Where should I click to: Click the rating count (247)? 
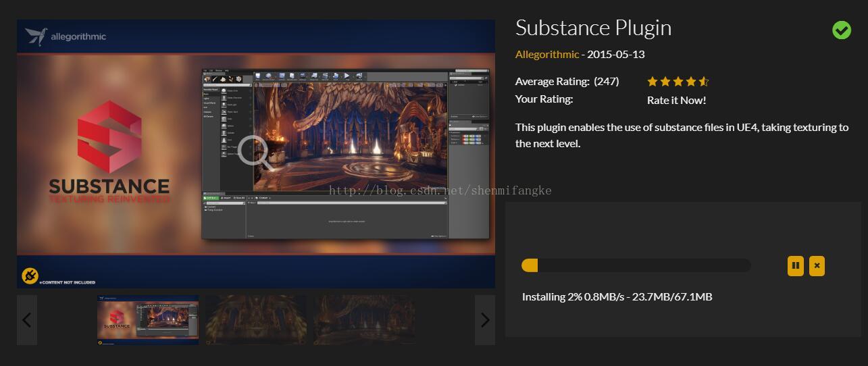606,81
